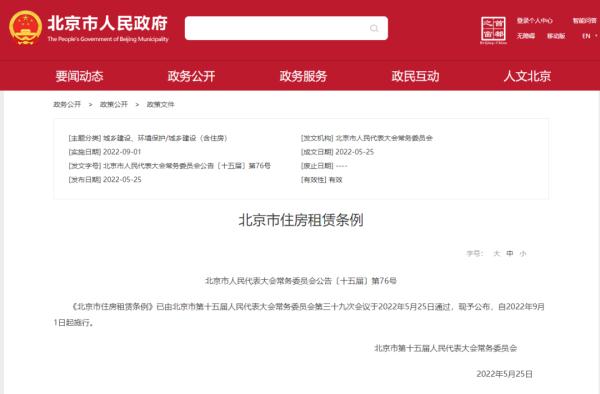Open the 移动版 mobile version link
Screen dimensions: 600x394
click(556, 36)
